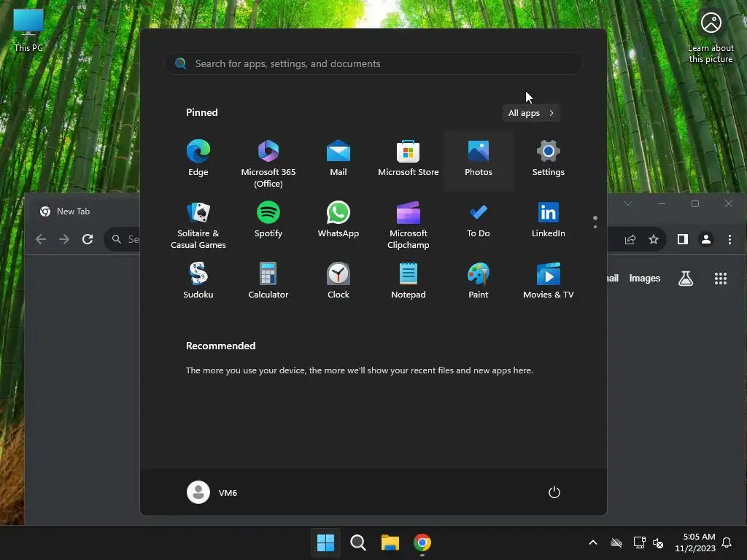Click Chrome's back arrow
This screenshot has width=747, height=560.
(x=41, y=239)
